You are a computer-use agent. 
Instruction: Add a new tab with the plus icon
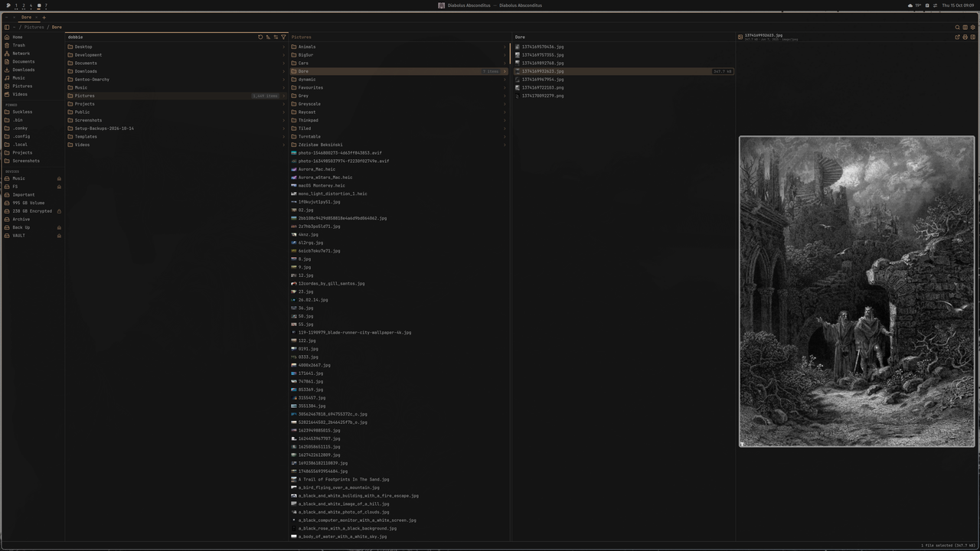pos(44,17)
